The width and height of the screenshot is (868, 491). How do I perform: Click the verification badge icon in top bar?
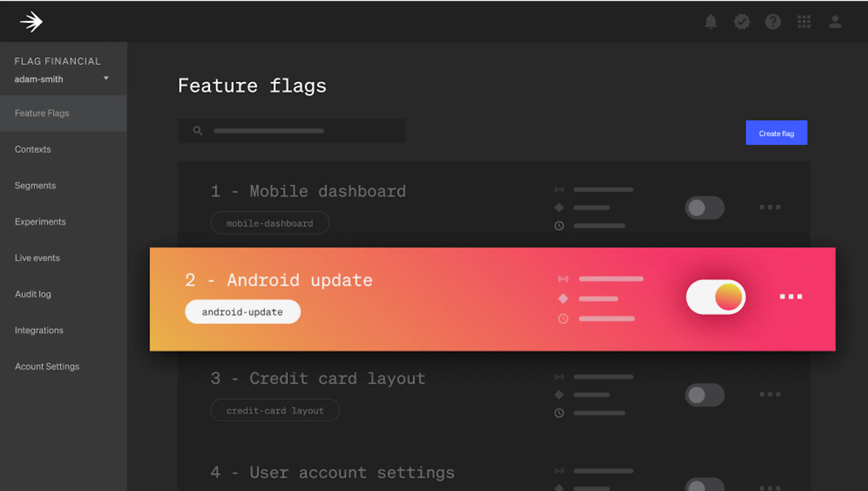click(742, 21)
